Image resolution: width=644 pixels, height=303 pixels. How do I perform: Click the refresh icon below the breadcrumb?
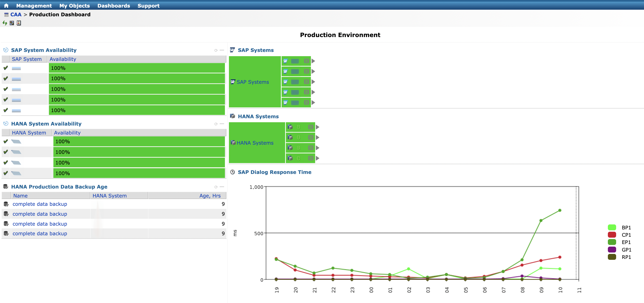pyautogui.click(x=4, y=23)
